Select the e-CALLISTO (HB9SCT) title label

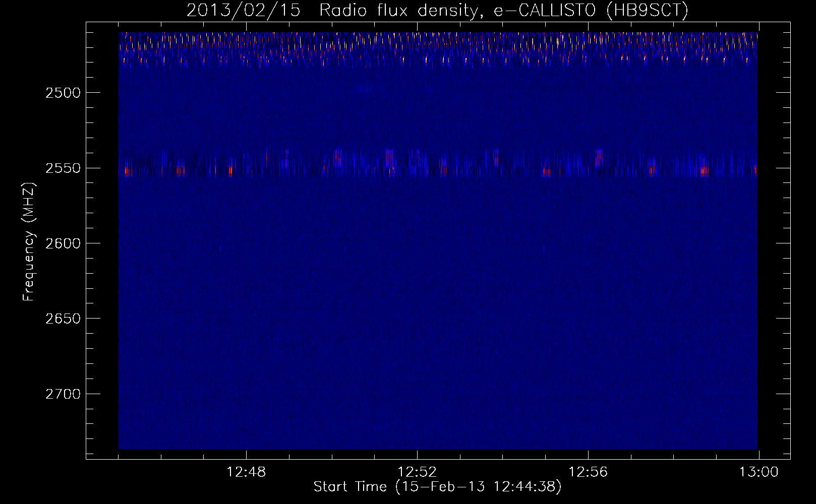tap(591, 11)
